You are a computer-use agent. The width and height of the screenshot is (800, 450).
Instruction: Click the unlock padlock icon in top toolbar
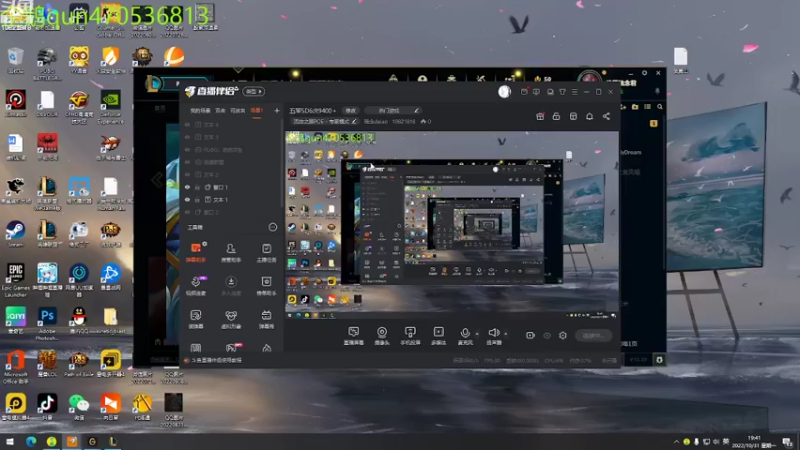(556, 116)
